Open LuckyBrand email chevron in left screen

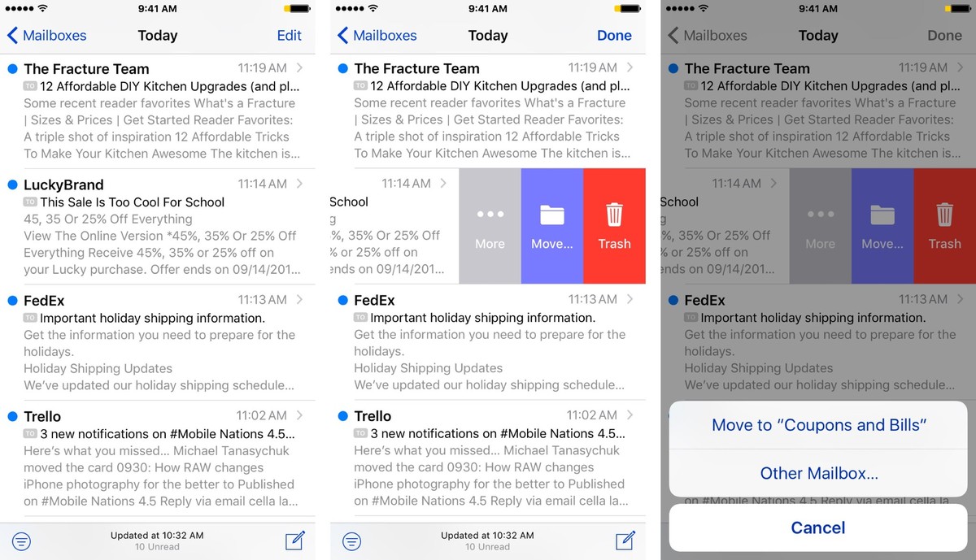[x=300, y=184]
